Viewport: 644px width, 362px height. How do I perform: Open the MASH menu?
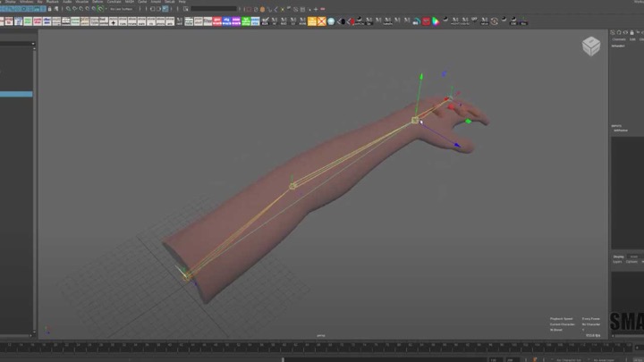tap(130, 2)
